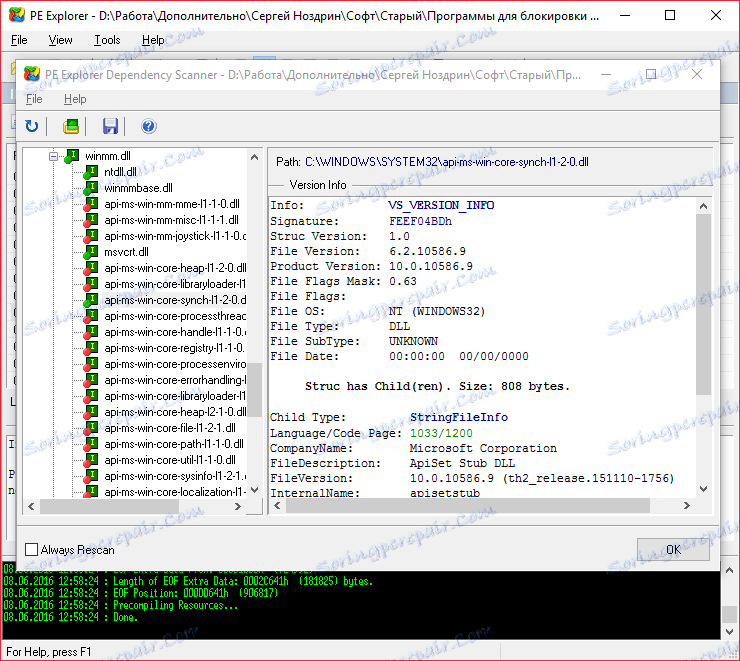This screenshot has width=740, height=661.
Task: Click Version Info vertical scrollbar down arrow
Action: tap(703, 489)
